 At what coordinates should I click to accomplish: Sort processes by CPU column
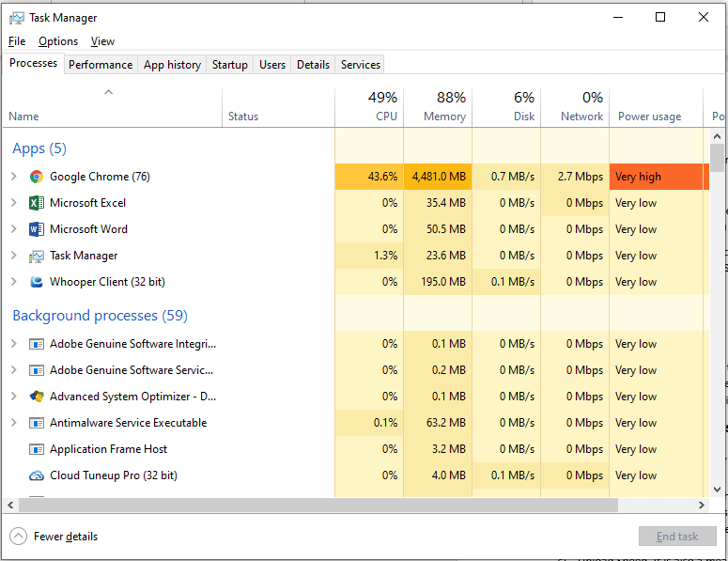coord(369,108)
